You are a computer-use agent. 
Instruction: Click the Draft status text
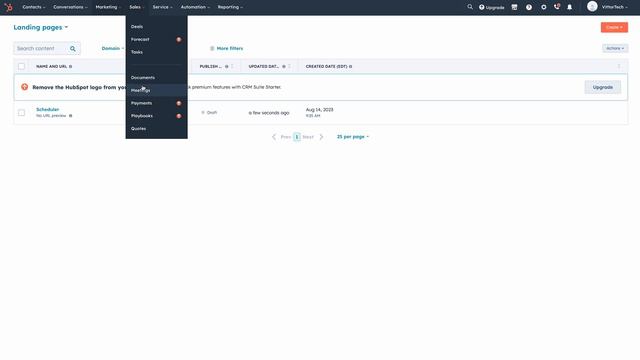[x=212, y=113]
